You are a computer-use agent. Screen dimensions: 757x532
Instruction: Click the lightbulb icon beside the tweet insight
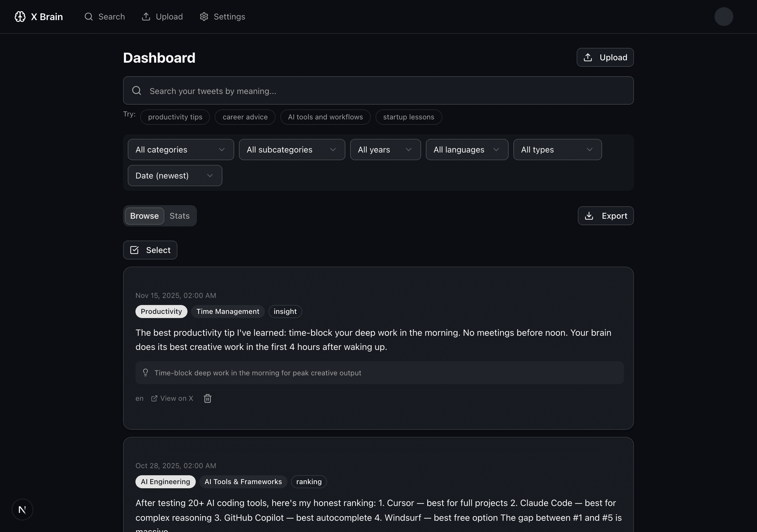pyautogui.click(x=145, y=372)
